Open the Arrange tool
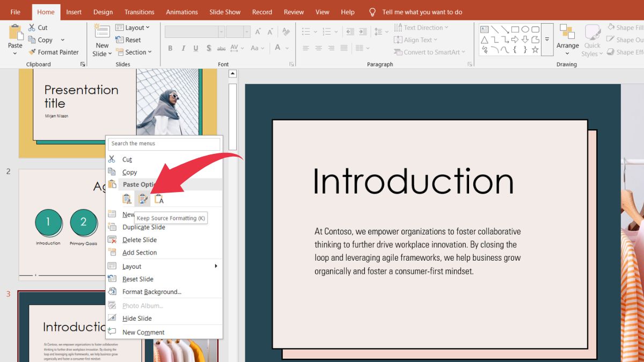 point(567,39)
